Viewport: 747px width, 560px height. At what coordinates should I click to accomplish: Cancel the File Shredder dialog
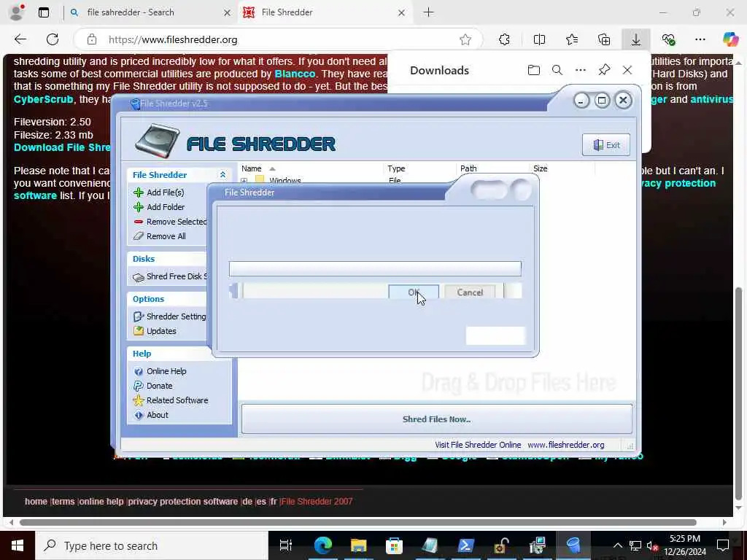(x=470, y=292)
